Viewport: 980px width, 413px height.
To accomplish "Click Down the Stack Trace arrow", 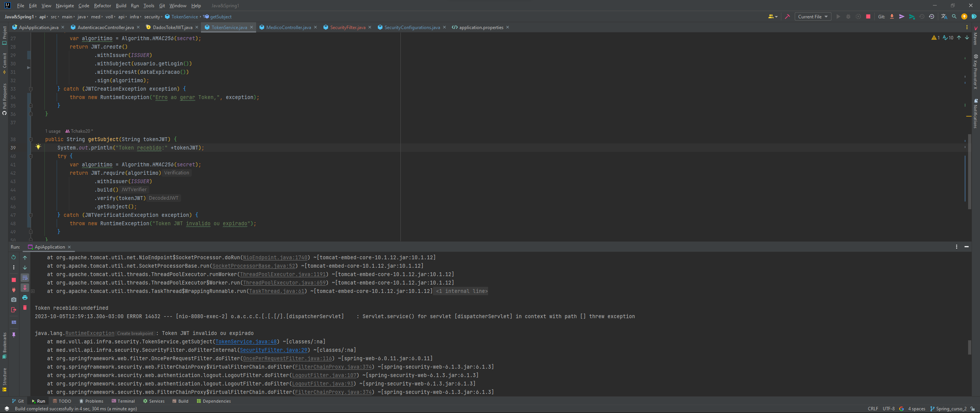I will [25, 268].
